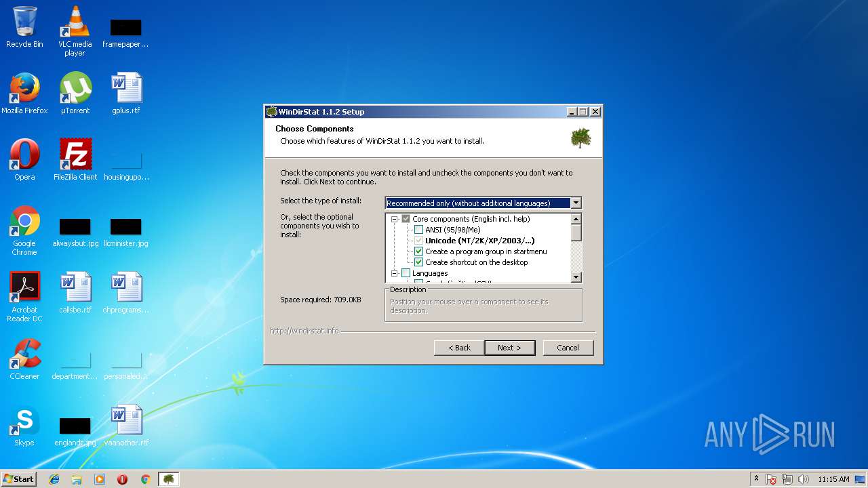Open FileZilla Client shortcut
The width and height of the screenshot is (868, 488).
pyautogui.click(x=75, y=160)
